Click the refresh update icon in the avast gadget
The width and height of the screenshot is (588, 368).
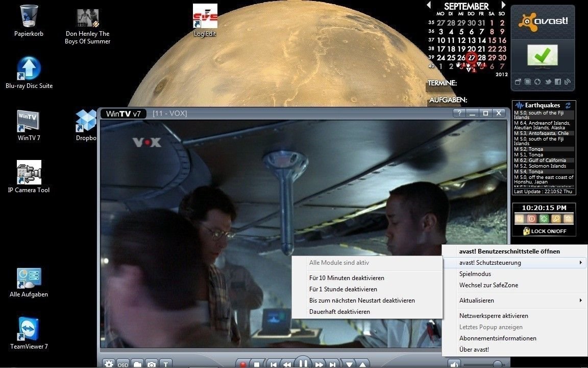coord(537,82)
